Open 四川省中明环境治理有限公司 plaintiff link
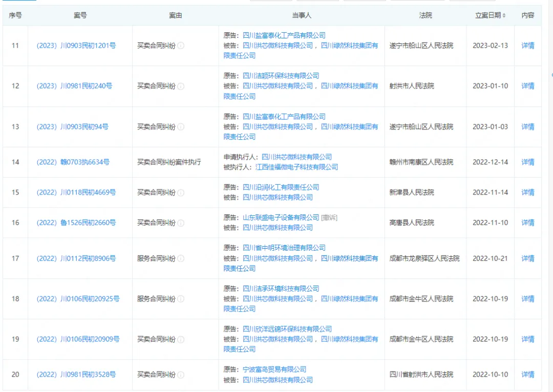The height and width of the screenshot is (392, 553). [x=284, y=248]
